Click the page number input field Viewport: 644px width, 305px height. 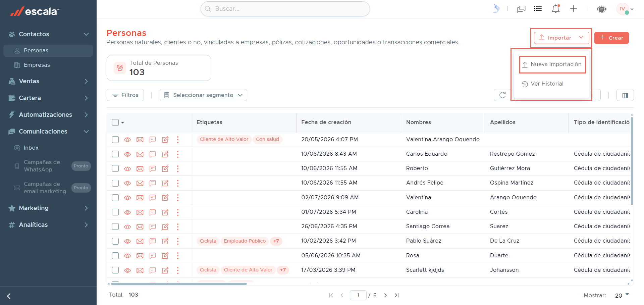point(358,295)
